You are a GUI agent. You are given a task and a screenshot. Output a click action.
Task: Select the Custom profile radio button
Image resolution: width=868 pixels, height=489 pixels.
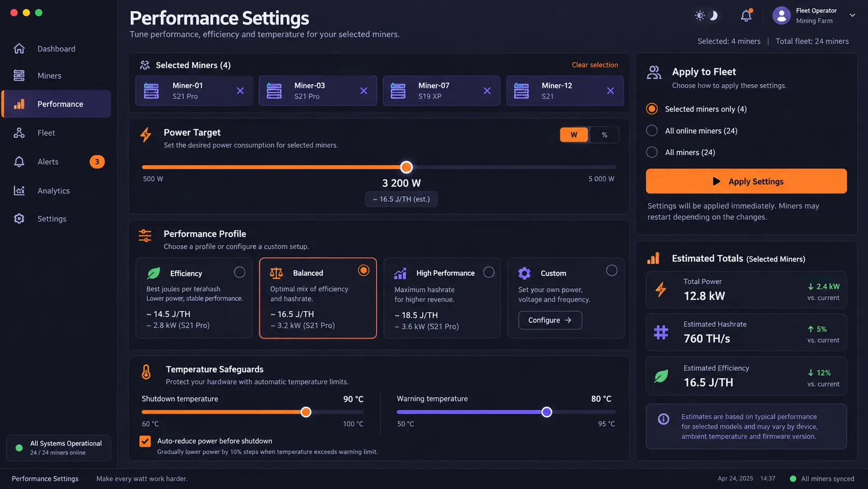pos(612,270)
